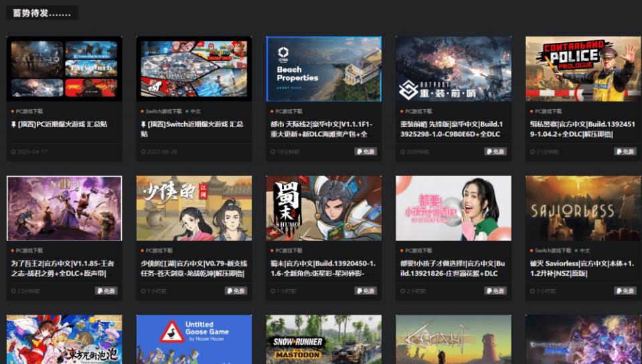Click PC游戏下载 tag on 都市 天际线2 card
This screenshot has height=364, width=642.
tap(287, 111)
